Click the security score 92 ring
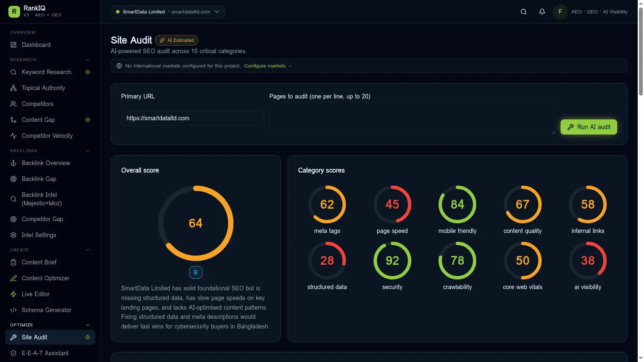This screenshot has height=362, width=644. pos(392,261)
